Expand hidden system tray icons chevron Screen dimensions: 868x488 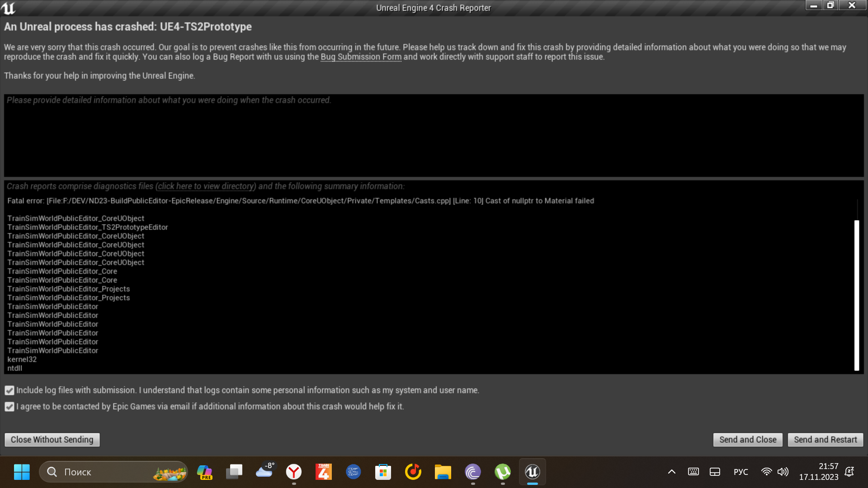(x=672, y=472)
